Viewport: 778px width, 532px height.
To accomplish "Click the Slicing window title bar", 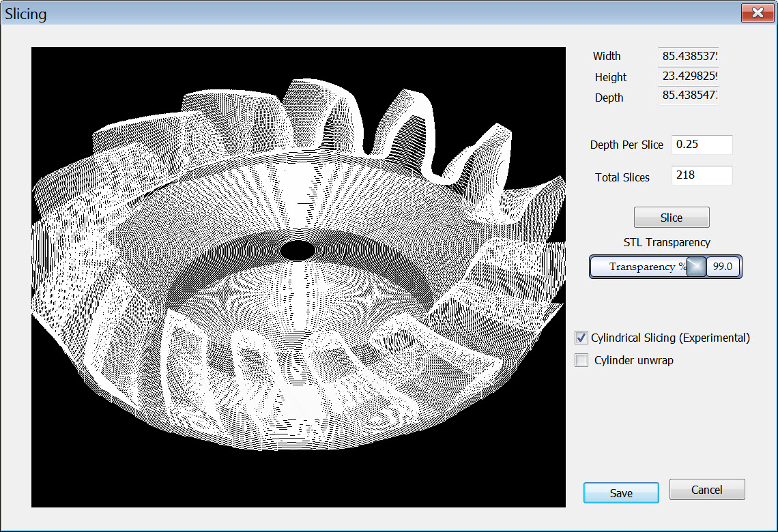I will [341, 13].
